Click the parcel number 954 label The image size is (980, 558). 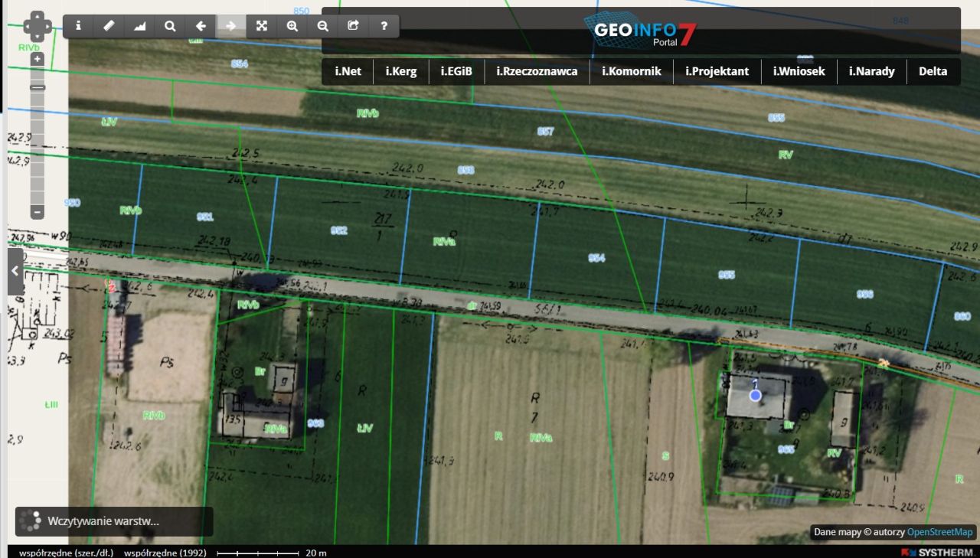point(596,258)
